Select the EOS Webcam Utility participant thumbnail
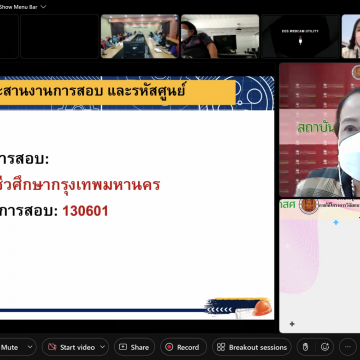The width and height of the screenshot is (360, 360). pyautogui.click(x=300, y=36)
